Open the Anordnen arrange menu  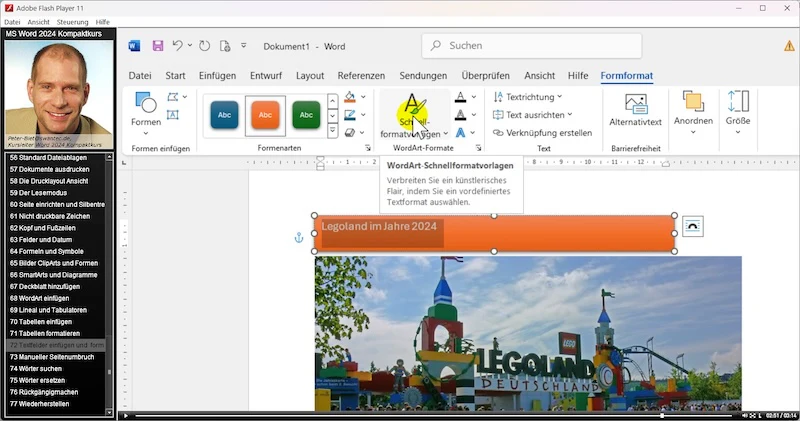693,113
